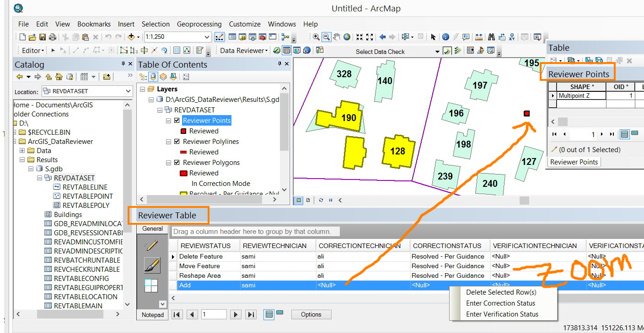Viewport: 644px width, 333px height.
Task: Toggle Reviewer Polylines layer visibility
Action: (x=177, y=142)
